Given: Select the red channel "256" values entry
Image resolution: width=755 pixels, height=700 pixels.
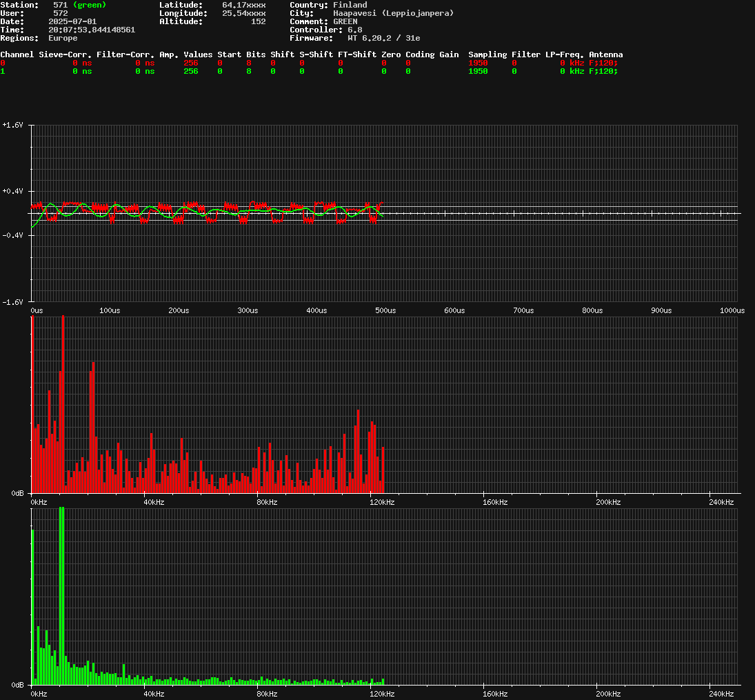Looking at the screenshot, I should (191, 63).
